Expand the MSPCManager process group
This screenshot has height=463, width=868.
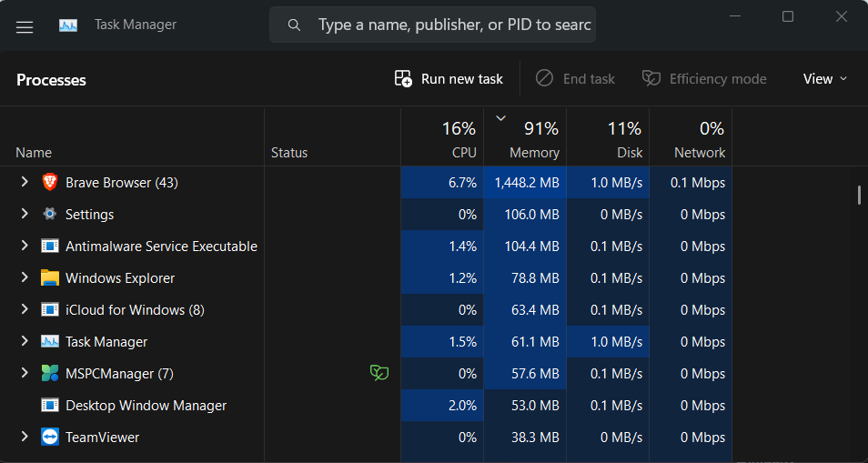click(25, 374)
